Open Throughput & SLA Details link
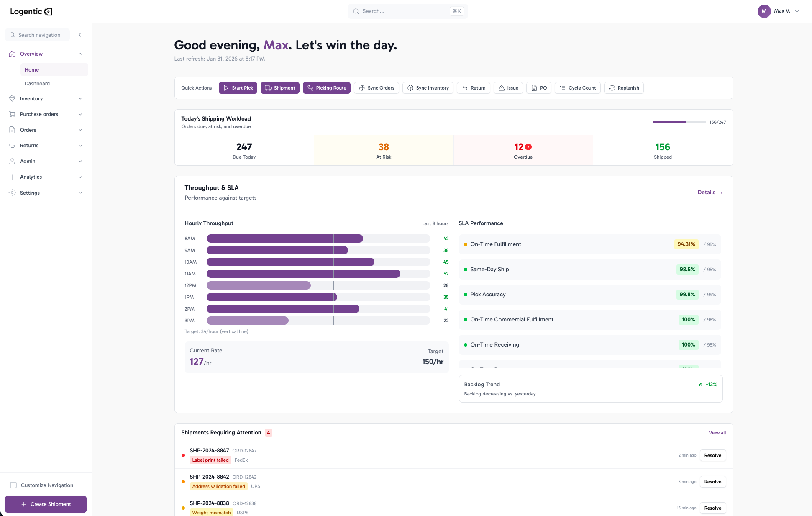Screen dimensions: 812x516 coord(710,192)
